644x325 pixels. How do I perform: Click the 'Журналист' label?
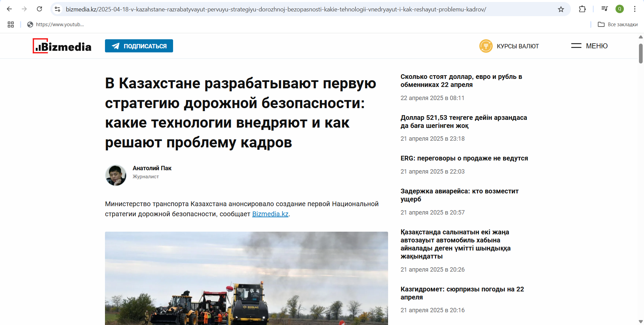[146, 177]
